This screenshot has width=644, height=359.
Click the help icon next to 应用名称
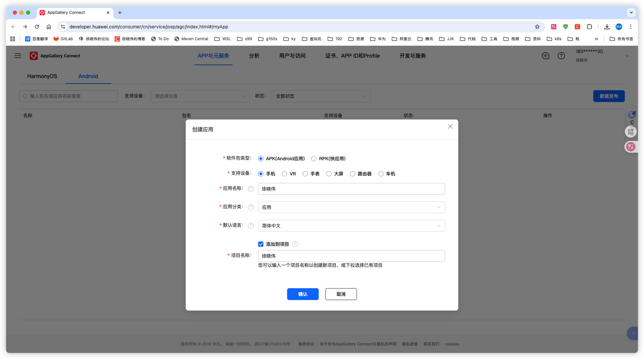[251, 189]
